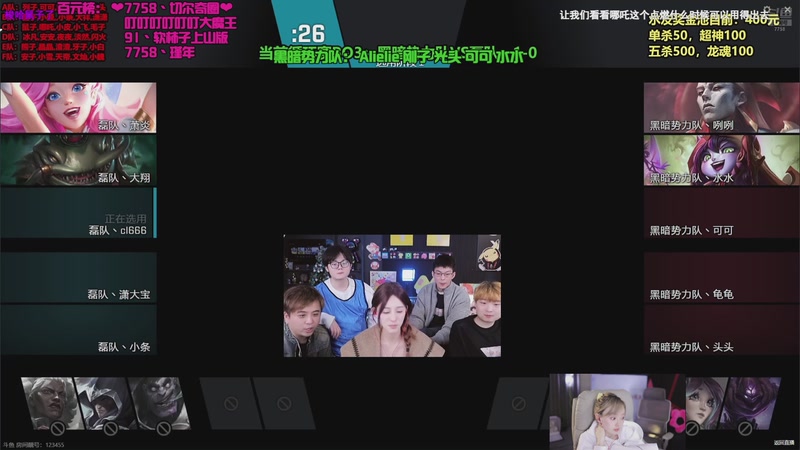Viewport: 800px width, 450px height.
Task: Click the pink text 91、软柿子上山版
Action: pyautogui.click(x=177, y=38)
